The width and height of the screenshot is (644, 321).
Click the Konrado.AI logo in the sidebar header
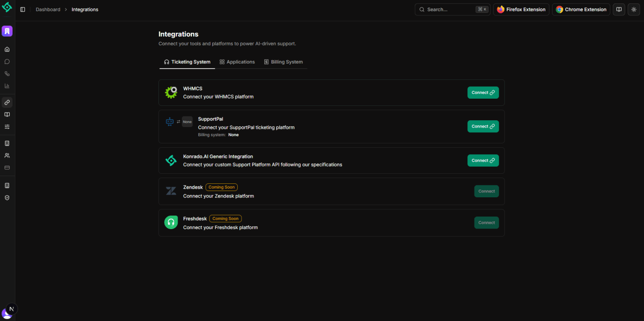pyautogui.click(x=7, y=7)
